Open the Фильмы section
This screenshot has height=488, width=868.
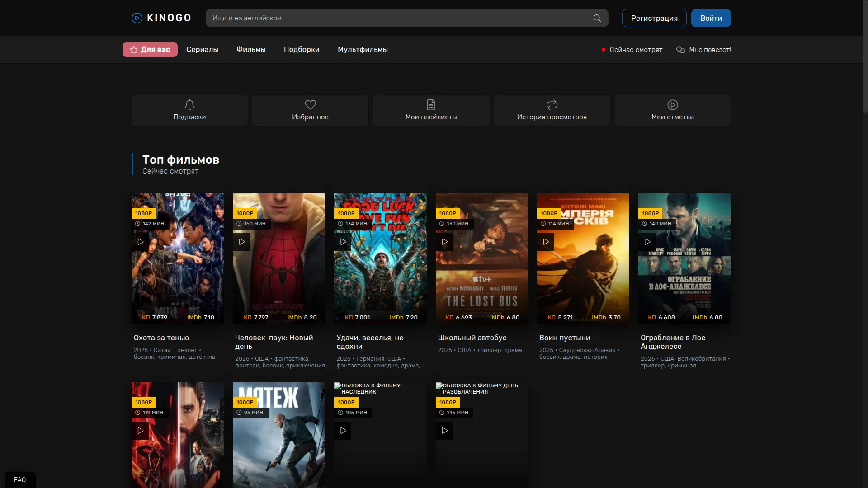pyautogui.click(x=251, y=50)
